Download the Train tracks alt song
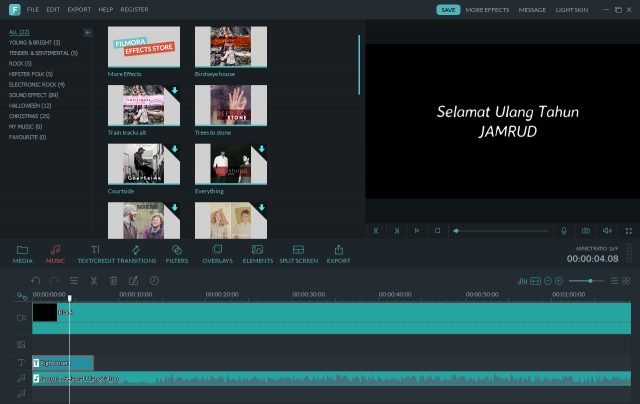The width and height of the screenshot is (640, 404). 175,91
